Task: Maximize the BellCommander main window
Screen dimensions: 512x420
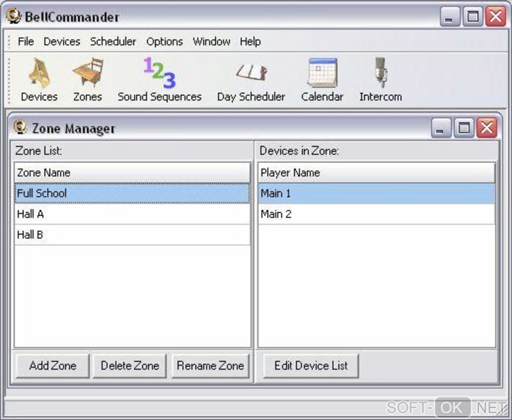Action: click(x=473, y=16)
